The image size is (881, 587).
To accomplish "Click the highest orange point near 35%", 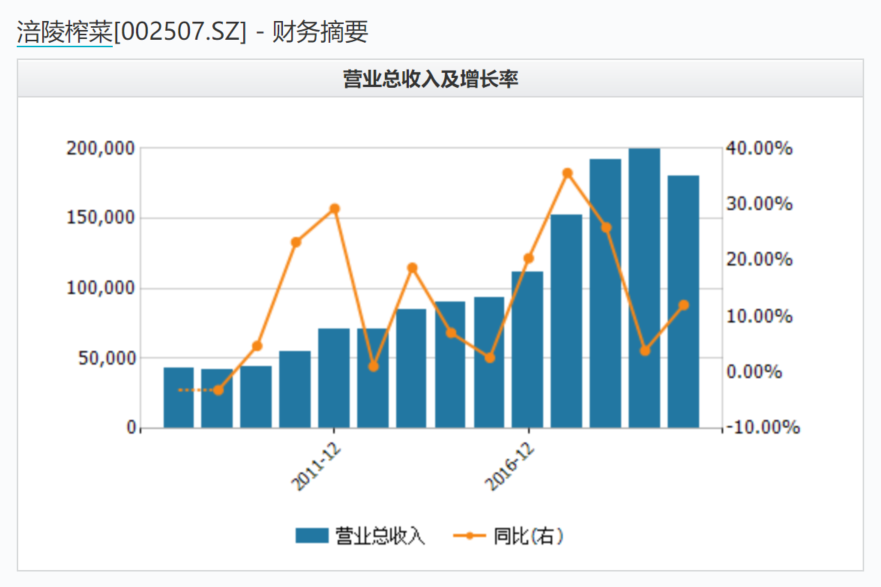I will click(567, 173).
